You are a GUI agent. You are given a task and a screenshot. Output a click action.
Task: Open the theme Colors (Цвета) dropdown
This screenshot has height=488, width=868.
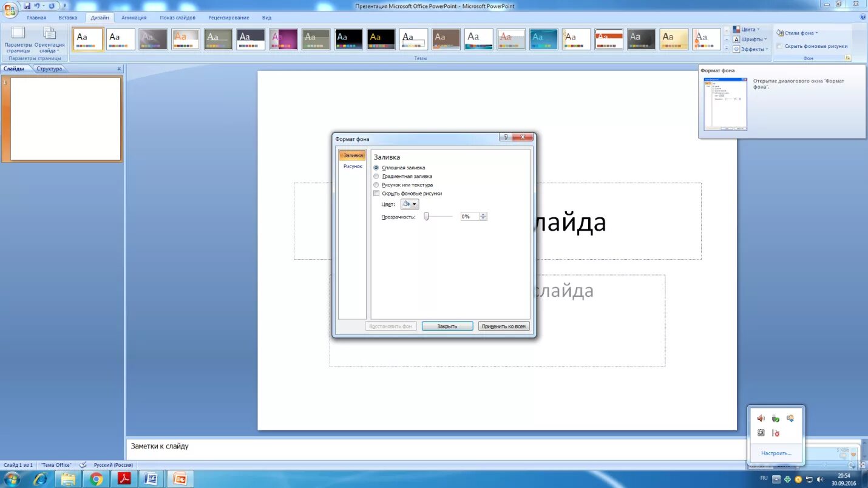(x=746, y=29)
